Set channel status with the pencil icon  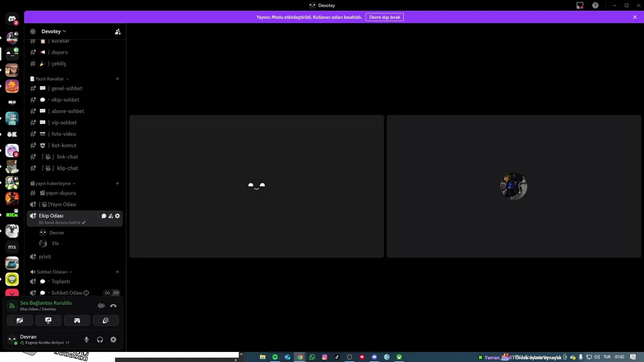(84, 223)
